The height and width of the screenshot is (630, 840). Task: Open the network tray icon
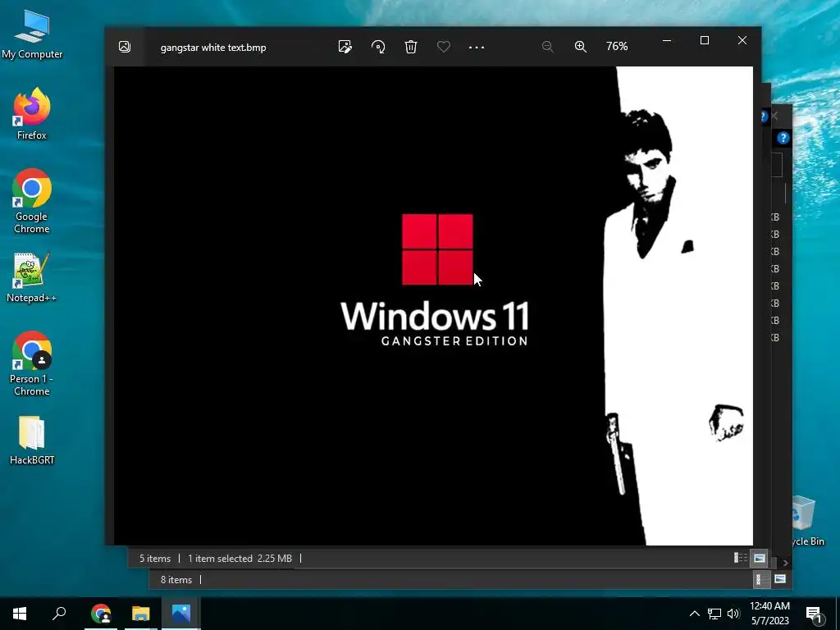click(714, 614)
